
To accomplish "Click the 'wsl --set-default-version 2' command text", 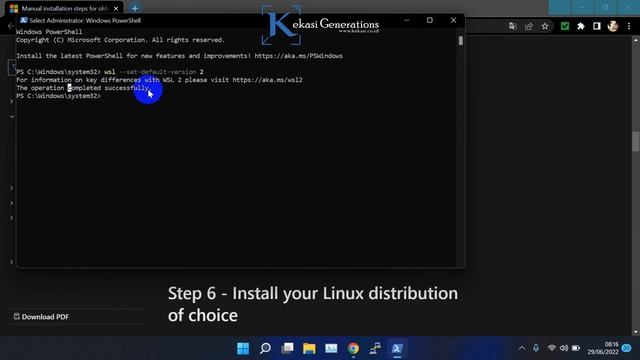I will point(153,72).
